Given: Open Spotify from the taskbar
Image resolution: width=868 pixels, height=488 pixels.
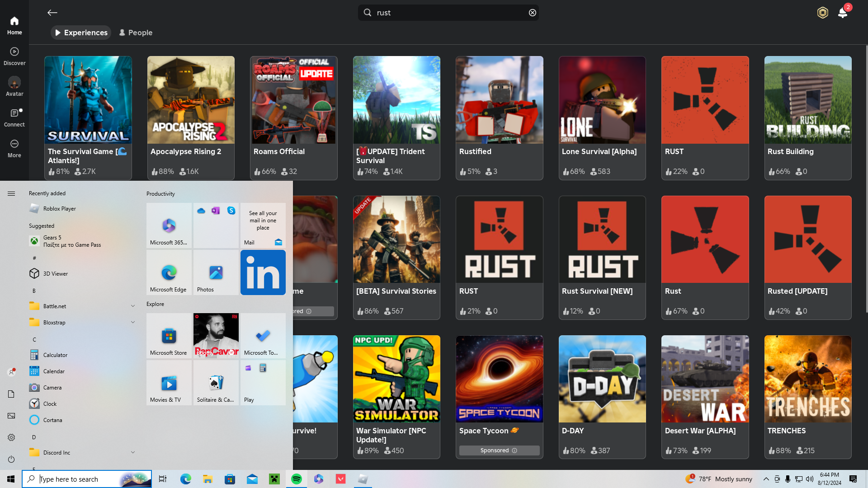Looking at the screenshot, I should coord(297,479).
